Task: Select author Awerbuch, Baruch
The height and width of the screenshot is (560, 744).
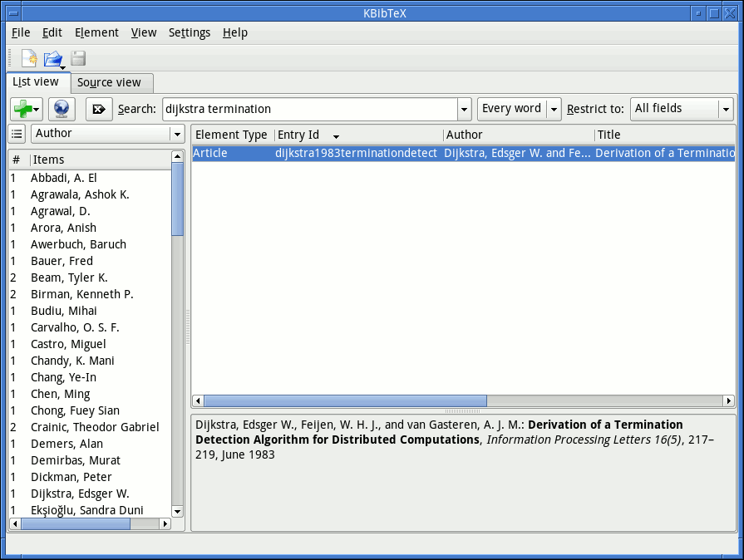Action: [x=90, y=244]
